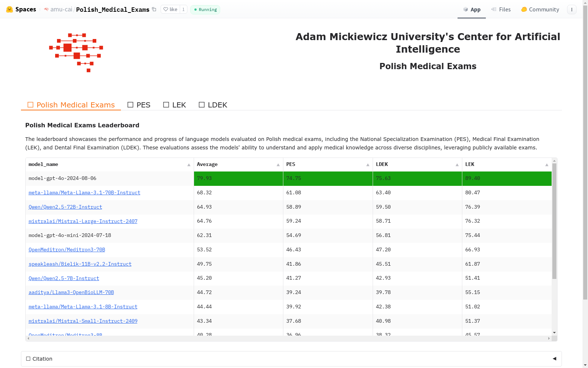Open mistralai/Mistral-Small-Instruct-2409 model link
This screenshot has width=588, height=368.
83,321
